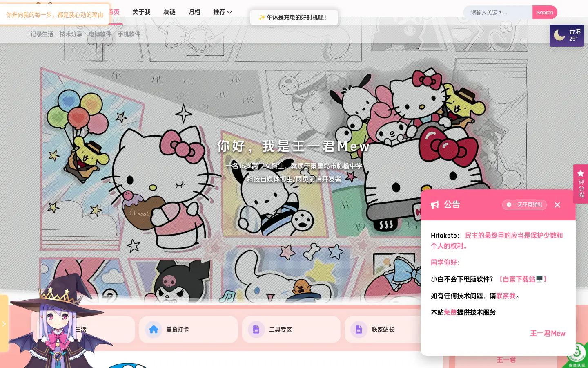Click the 一天不再弹出 button
Screen dimensions: 588x368
coord(524,205)
